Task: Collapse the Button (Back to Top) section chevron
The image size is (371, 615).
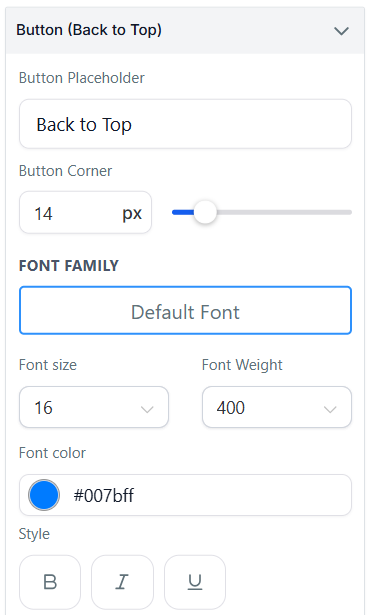Action: (x=341, y=31)
